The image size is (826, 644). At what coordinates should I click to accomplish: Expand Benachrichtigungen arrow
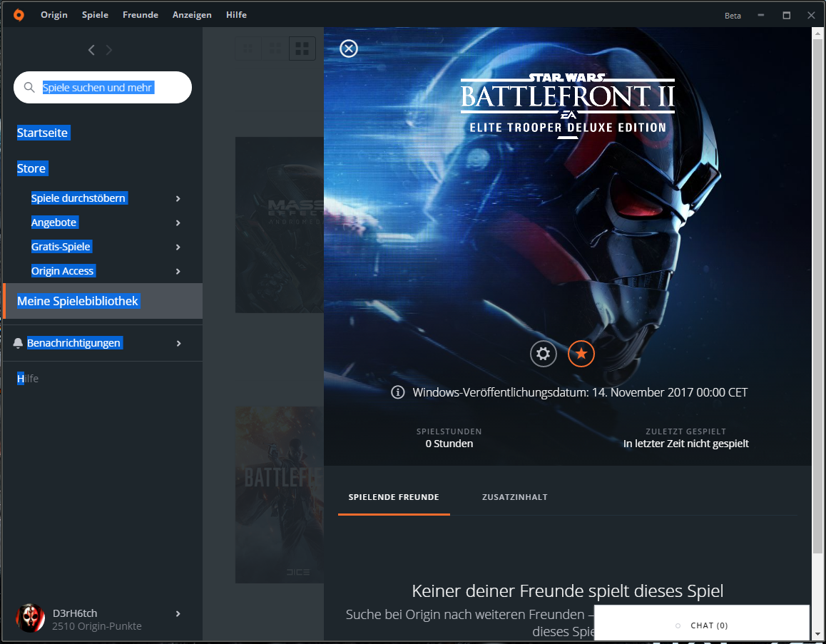pyautogui.click(x=178, y=343)
